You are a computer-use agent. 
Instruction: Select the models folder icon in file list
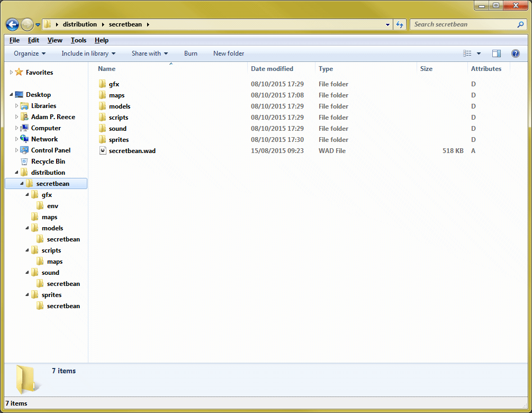pyautogui.click(x=103, y=106)
